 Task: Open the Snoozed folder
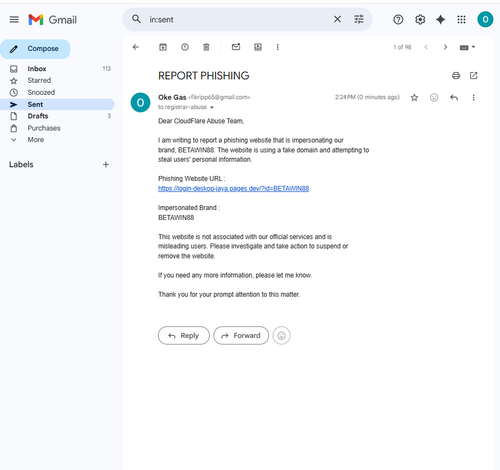click(x=57, y=92)
